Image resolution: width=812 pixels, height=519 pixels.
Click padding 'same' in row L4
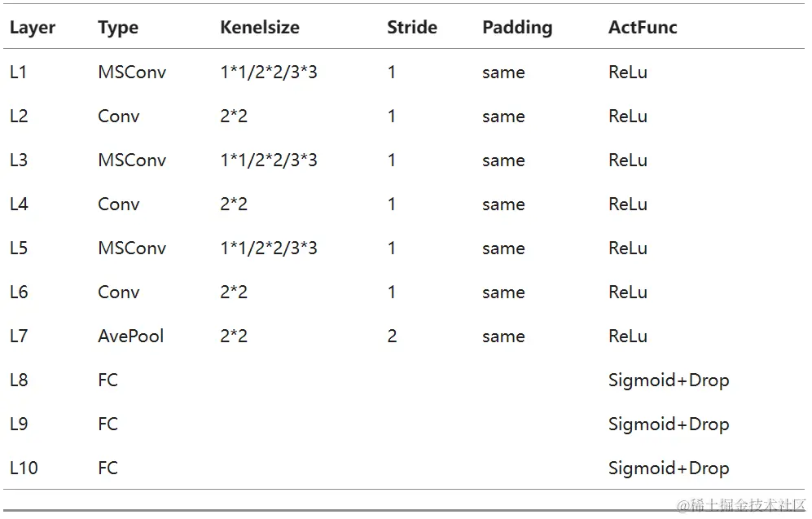pyautogui.click(x=503, y=205)
